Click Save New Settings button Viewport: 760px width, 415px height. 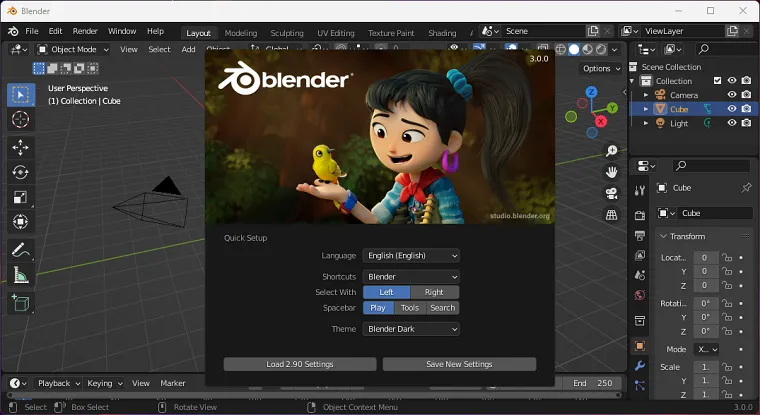459,364
